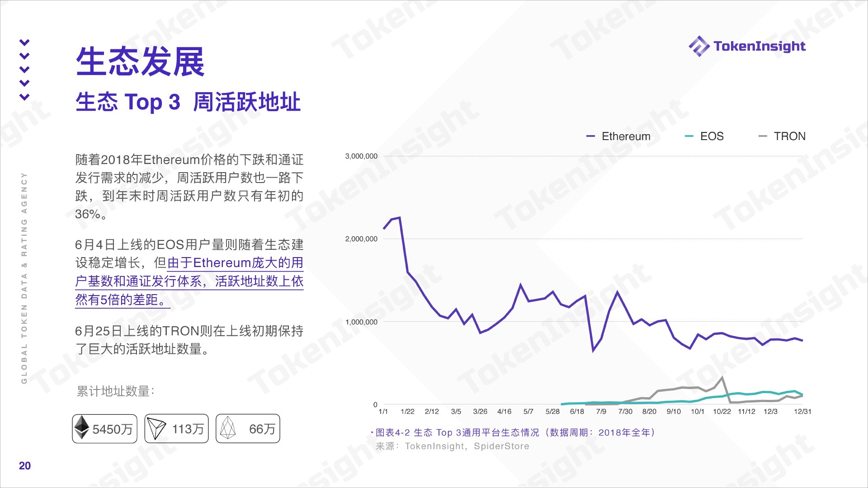Click the 12/31 x-axis date label
Image resolution: width=868 pixels, height=488 pixels.
click(x=802, y=412)
